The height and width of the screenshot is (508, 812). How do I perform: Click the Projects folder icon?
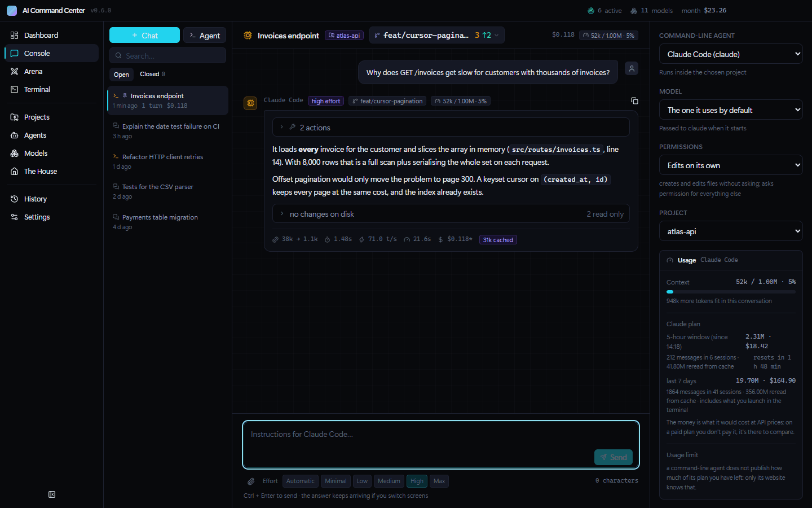pyautogui.click(x=15, y=117)
